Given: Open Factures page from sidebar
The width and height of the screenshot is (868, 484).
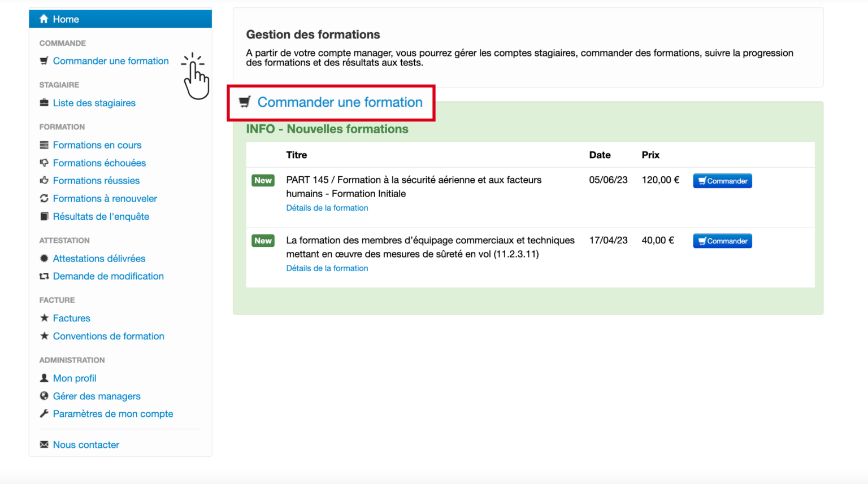Looking at the screenshot, I should tap(71, 319).
